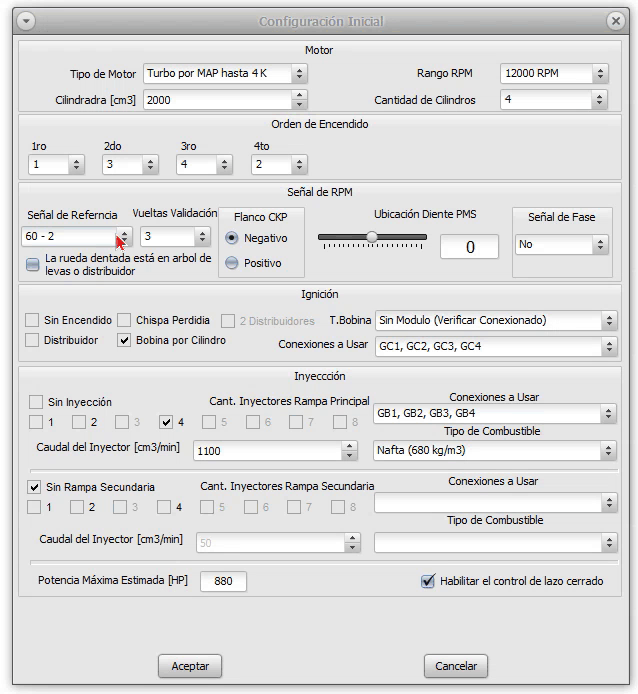Click the Potencia Máxima Estimada field

(223, 581)
